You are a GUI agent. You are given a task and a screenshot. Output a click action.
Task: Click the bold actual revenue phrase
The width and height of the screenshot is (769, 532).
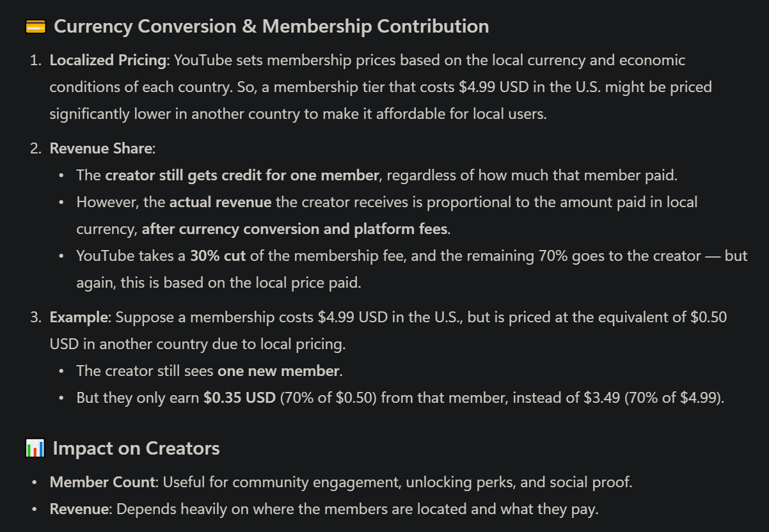point(220,203)
